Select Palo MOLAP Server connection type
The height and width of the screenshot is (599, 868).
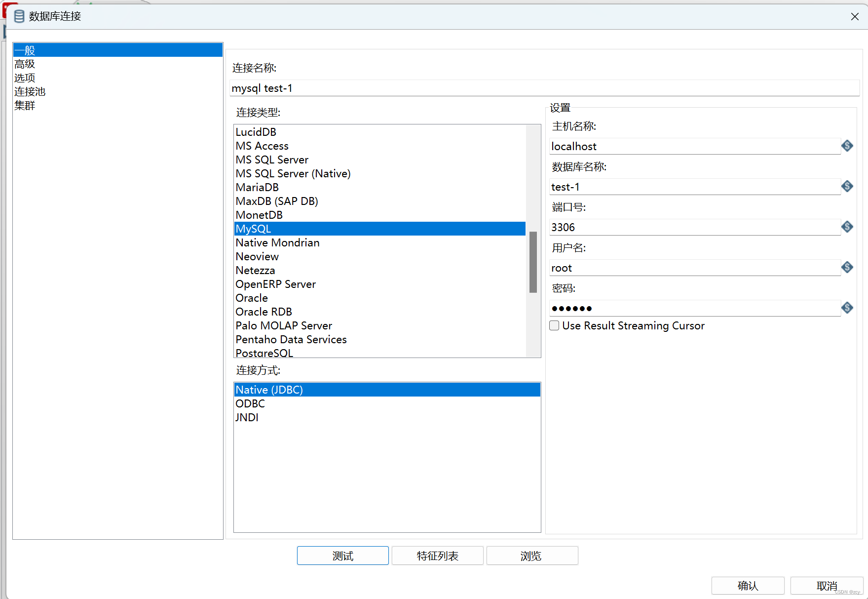pos(380,325)
